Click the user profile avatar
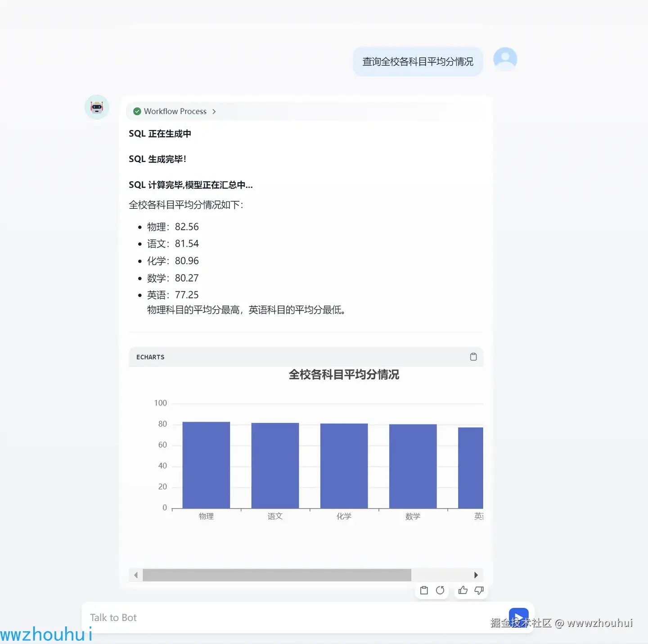The image size is (648, 644). click(x=504, y=59)
